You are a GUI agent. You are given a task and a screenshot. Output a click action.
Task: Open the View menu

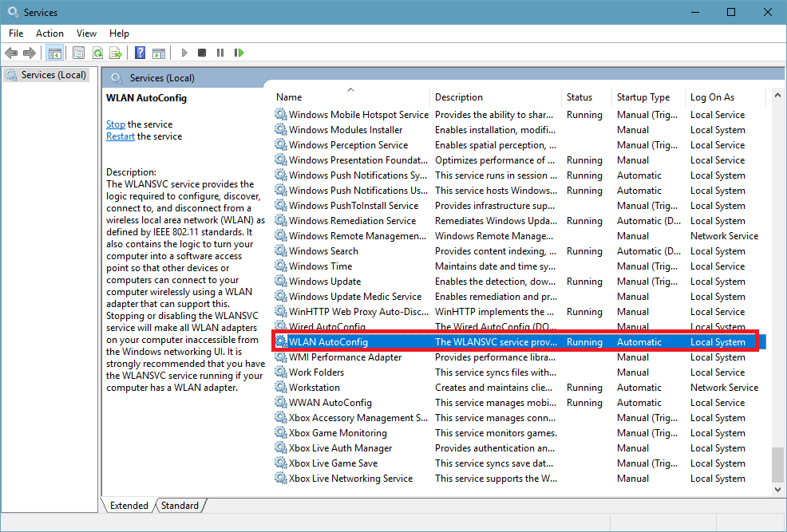click(x=86, y=33)
